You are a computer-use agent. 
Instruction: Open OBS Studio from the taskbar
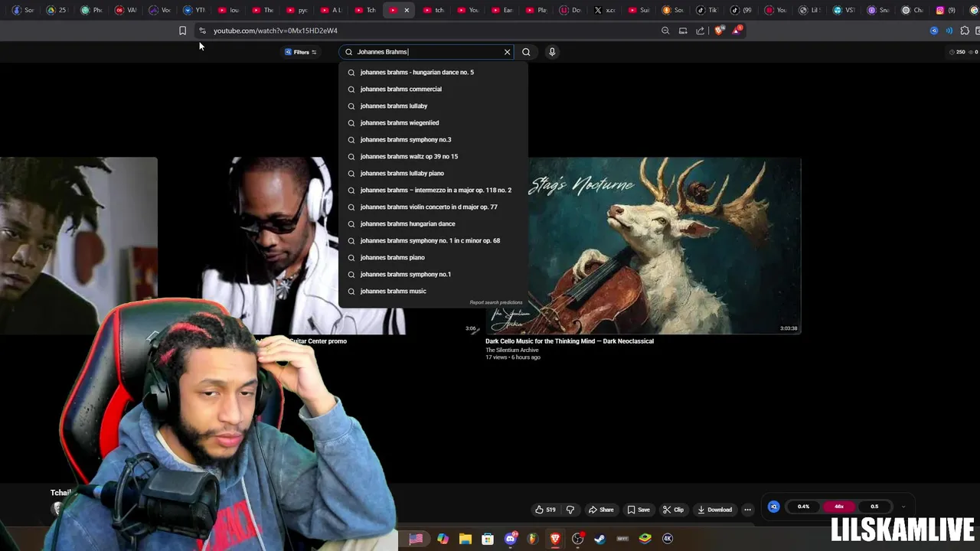578,539
